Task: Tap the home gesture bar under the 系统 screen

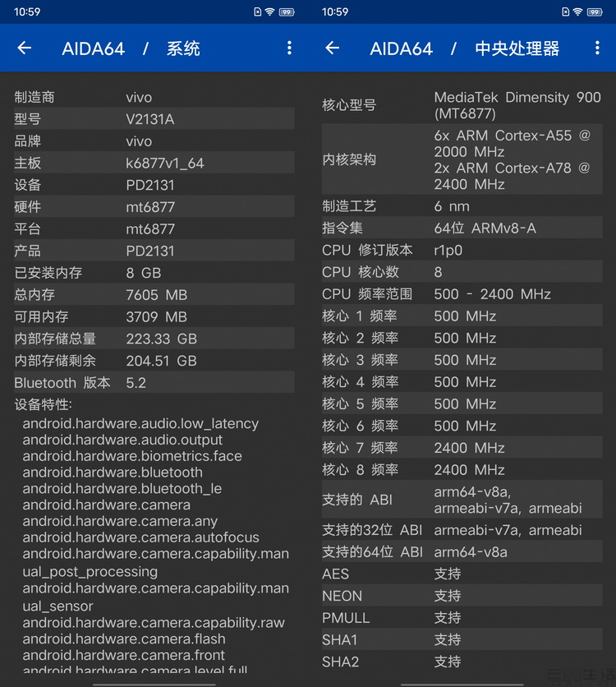Action: (154, 685)
